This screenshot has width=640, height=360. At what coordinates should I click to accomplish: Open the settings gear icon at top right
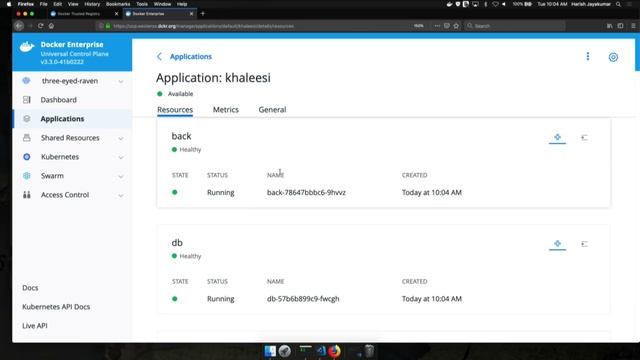(x=613, y=57)
